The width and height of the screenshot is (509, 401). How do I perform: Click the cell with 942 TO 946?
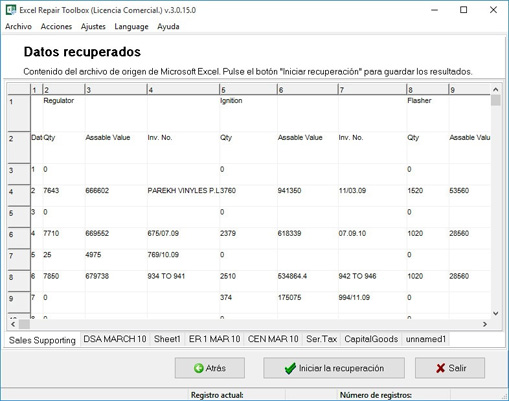(372, 281)
